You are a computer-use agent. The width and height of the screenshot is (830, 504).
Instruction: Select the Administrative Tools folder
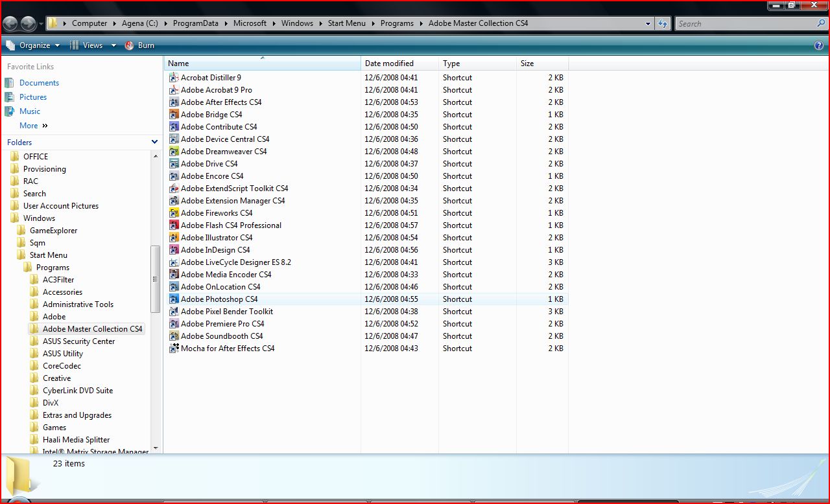point(78,304)
